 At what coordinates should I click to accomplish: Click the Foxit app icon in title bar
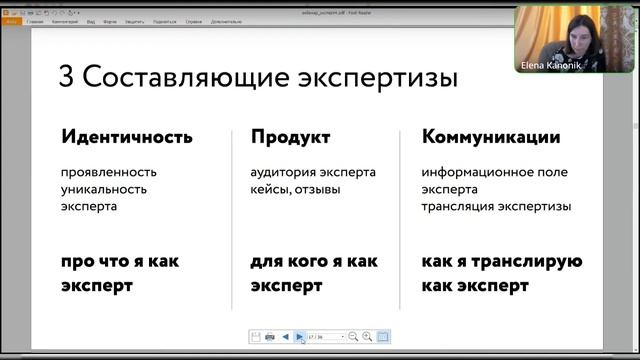point(6,13)
